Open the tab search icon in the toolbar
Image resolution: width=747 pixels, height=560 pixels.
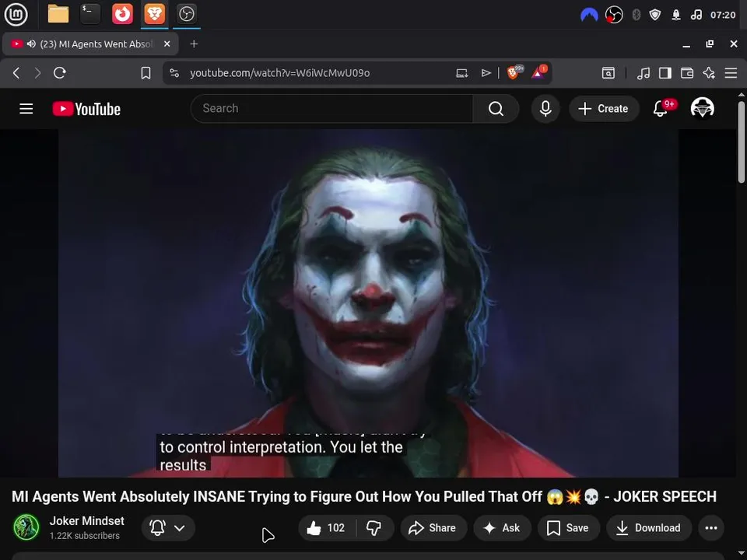[x=608, y=73]
